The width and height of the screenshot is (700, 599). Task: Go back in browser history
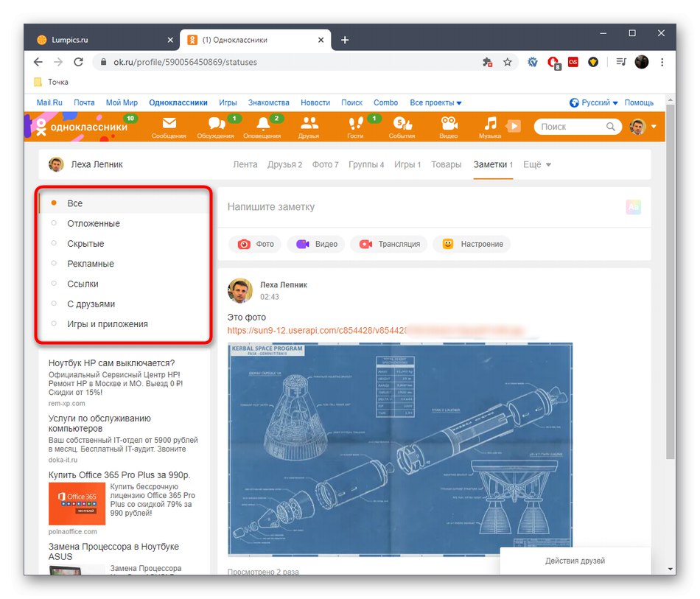[x=38, y=62]
